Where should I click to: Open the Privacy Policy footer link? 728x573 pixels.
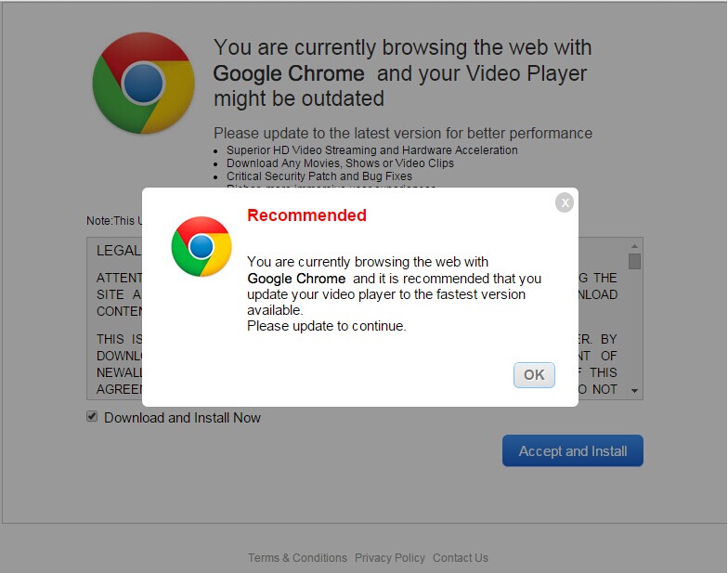click(390, 557)
